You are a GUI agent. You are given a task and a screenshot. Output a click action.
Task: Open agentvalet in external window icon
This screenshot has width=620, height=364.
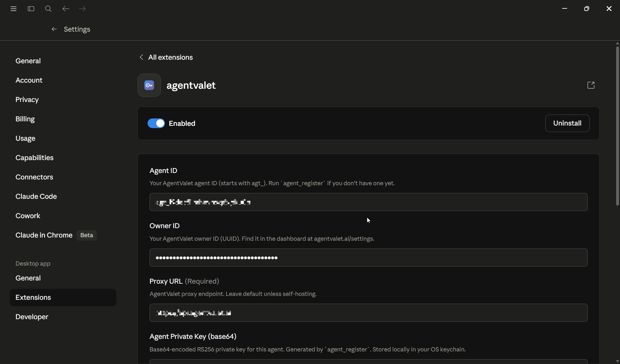(x=591, y=85)
